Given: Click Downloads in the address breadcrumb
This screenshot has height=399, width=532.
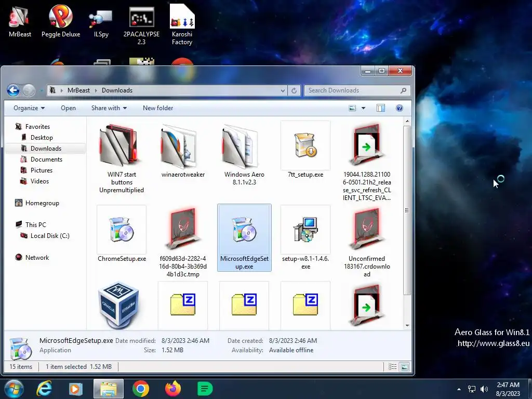Looking at the screenshot, I should click(117, 90).
